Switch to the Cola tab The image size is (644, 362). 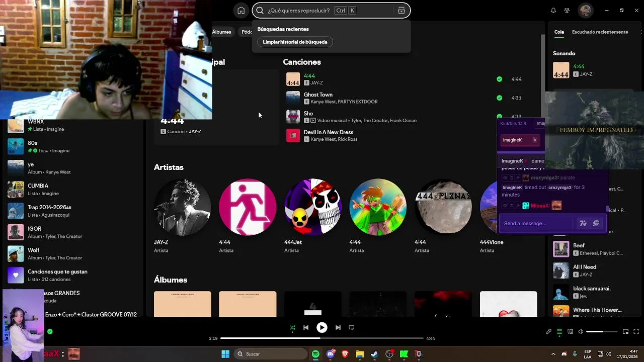point(559,32)
